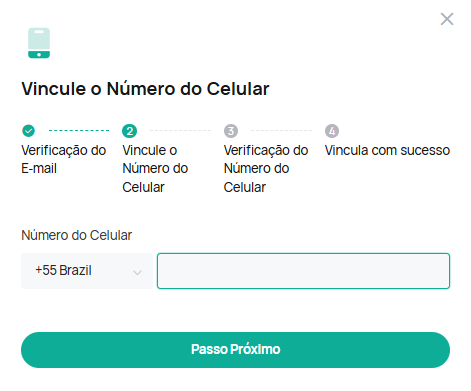The height and width of the screenshot is (391, 471).
Task: Click the Vincule o Número do Celular step label
Action: click(155, 169)
